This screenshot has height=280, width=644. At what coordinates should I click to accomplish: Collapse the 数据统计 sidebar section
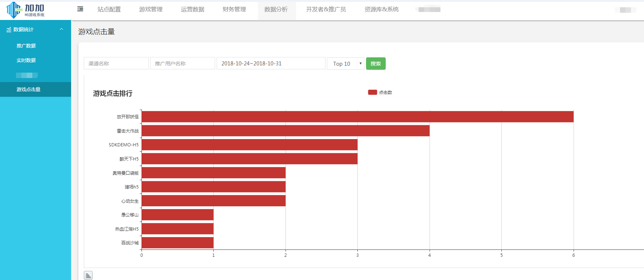[x=61, y=29]
